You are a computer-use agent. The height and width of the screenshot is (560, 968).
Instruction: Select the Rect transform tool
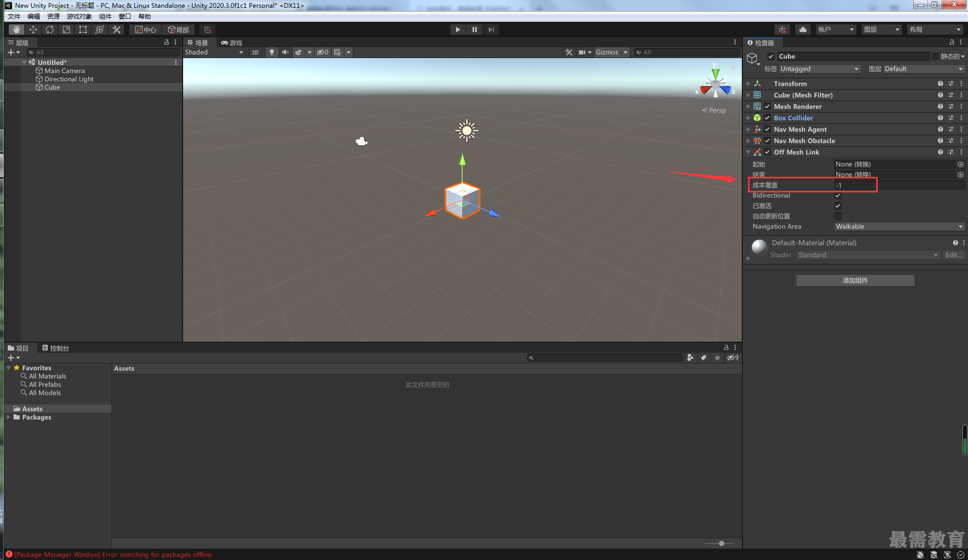pos(82,30)
